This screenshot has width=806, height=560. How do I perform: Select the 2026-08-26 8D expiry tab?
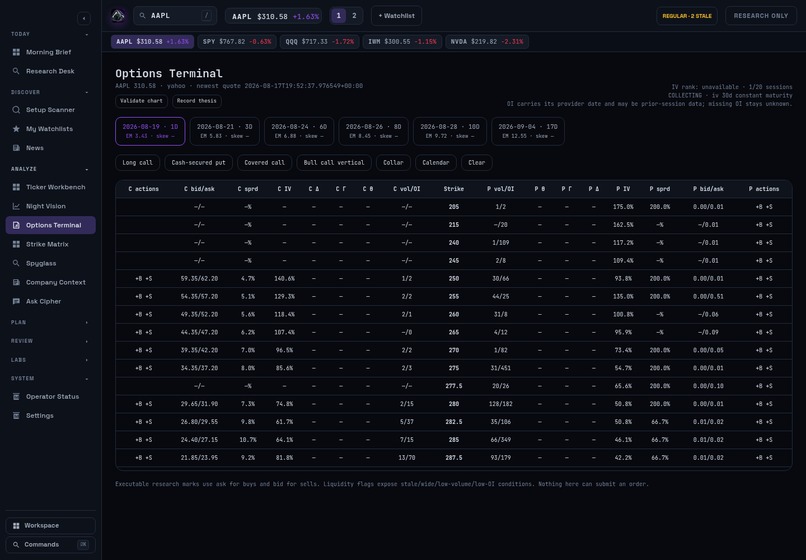tap(374, 131)
